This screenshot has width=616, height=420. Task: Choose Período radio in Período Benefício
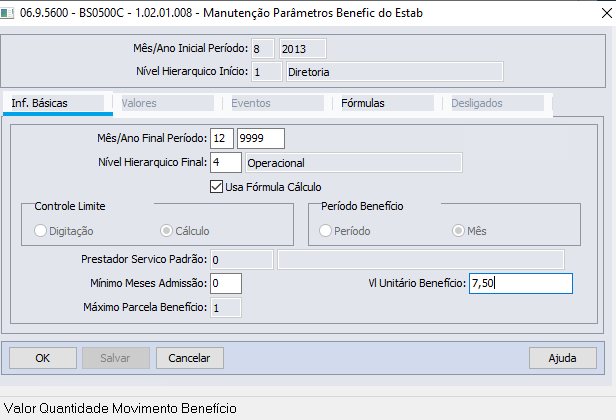tap(325, 231)
